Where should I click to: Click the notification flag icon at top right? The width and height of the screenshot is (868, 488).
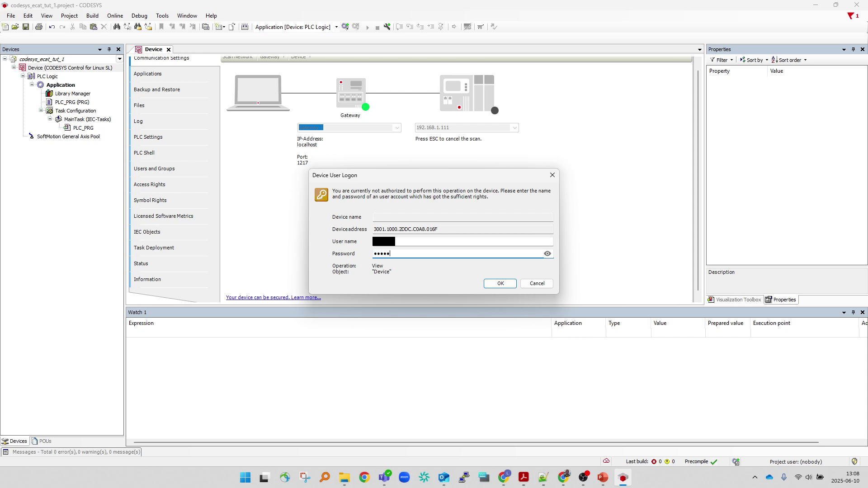tap(851, 16)
